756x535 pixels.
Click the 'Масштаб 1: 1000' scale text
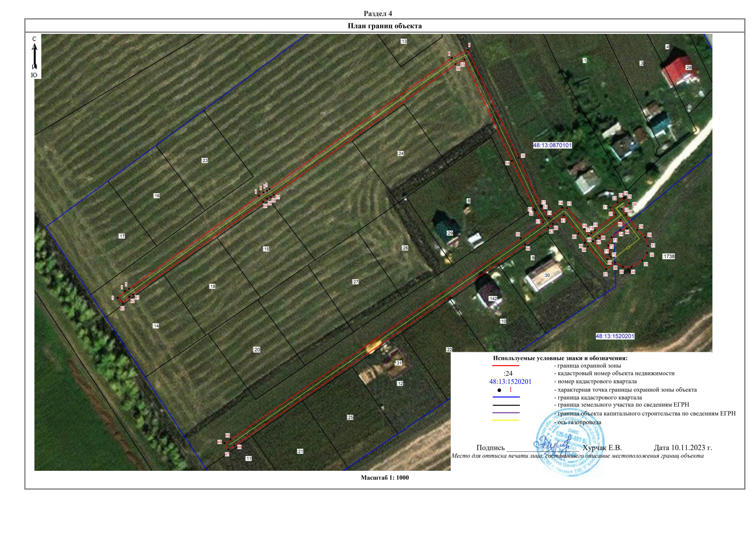[x=384, y=477]
